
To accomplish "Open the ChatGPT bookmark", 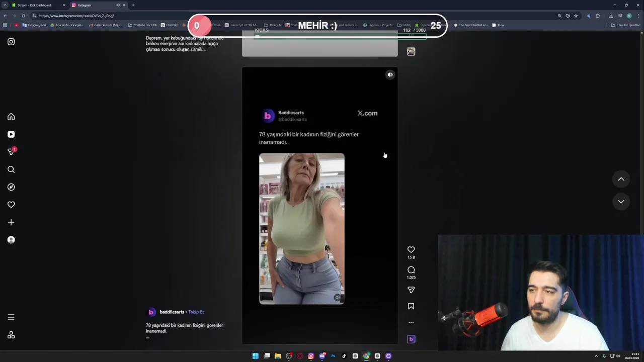I will coord(170,25).
